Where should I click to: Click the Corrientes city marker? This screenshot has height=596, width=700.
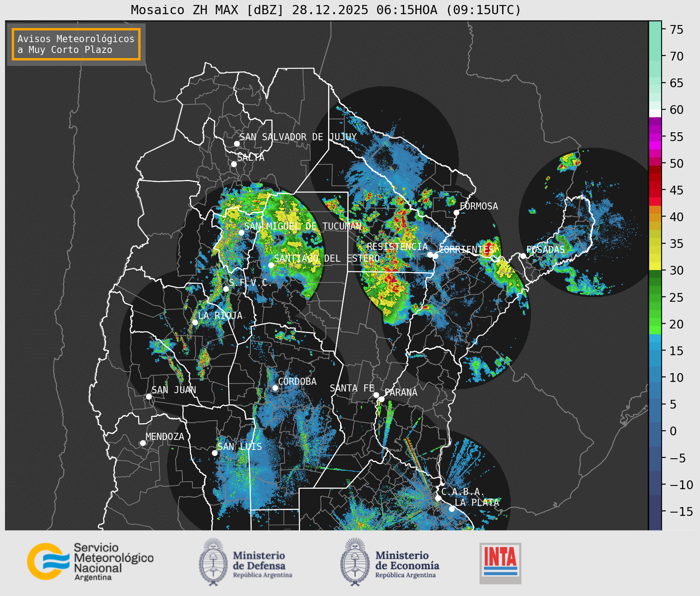click(435, 256)
